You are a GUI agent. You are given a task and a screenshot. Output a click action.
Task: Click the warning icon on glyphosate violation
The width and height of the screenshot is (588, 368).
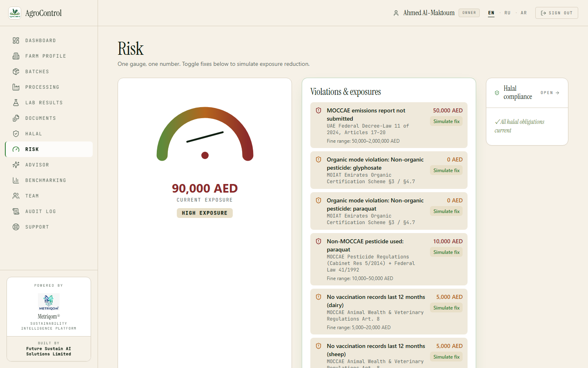click(318, 159)
